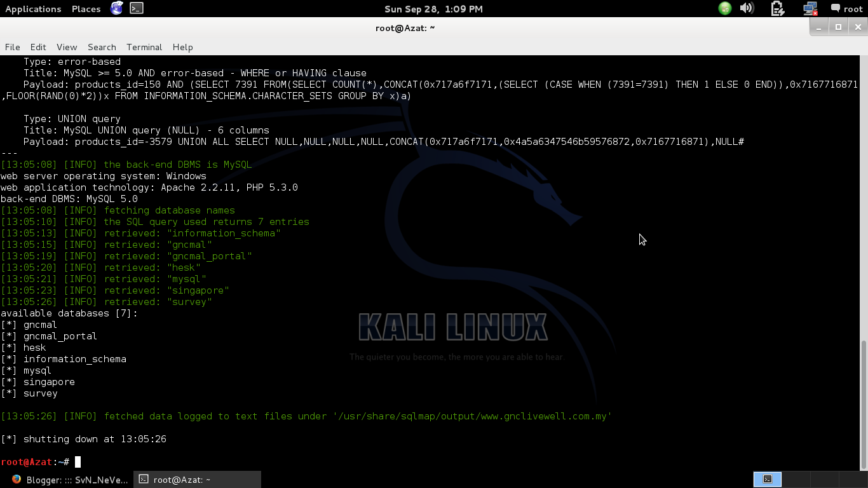Viewport: 868px width, 488px height.
Task: Open the battery power indicator
Action: click(x=778, y=8)
